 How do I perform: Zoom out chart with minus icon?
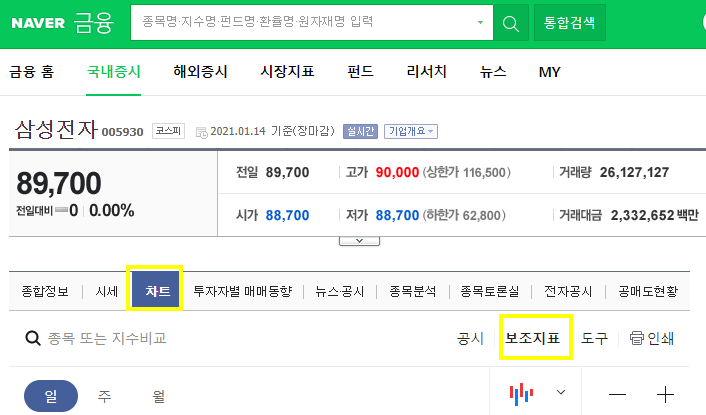pyautogui.click(x=617, y=395)
